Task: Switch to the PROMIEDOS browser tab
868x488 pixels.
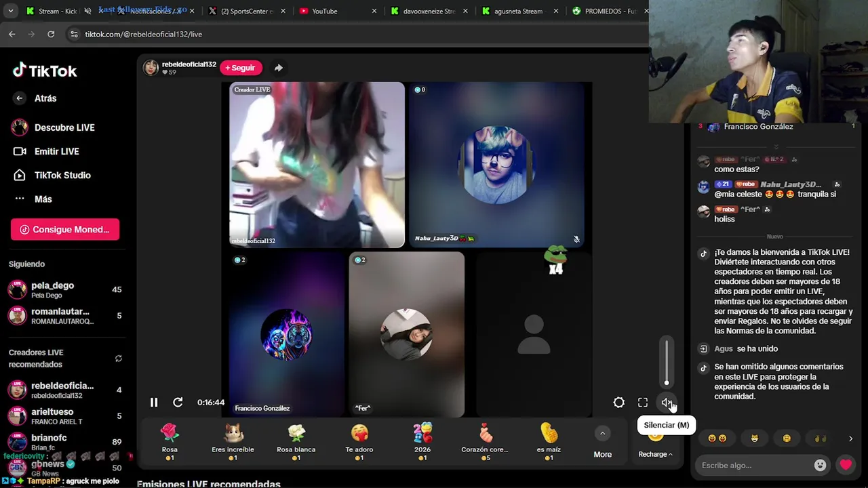Action: click(610, 11)
